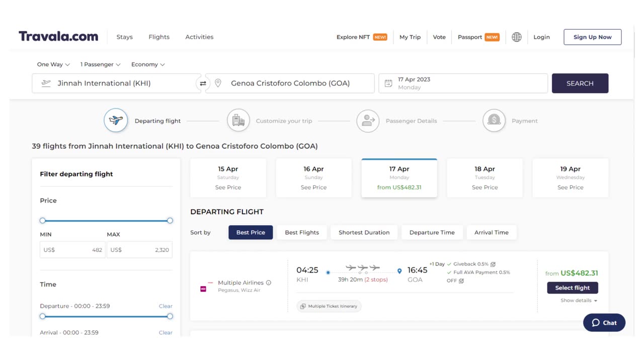Screen dimensions: 644x362
Task: Click the Payment step coin icon
Action: pos(494,121)
